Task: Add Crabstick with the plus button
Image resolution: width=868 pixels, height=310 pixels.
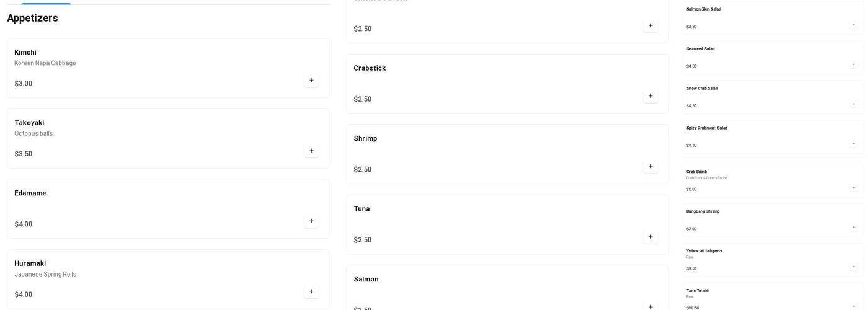Action: tap(650, 96)
